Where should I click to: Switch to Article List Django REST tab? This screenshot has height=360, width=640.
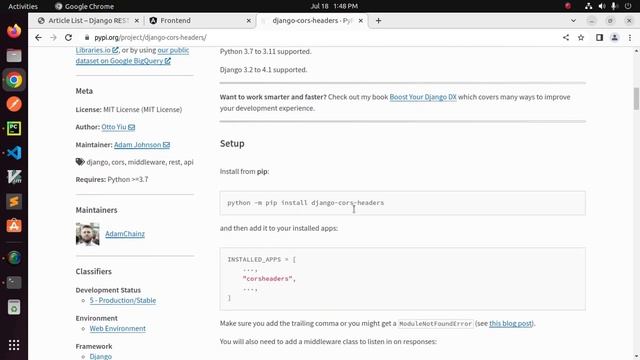88,20
